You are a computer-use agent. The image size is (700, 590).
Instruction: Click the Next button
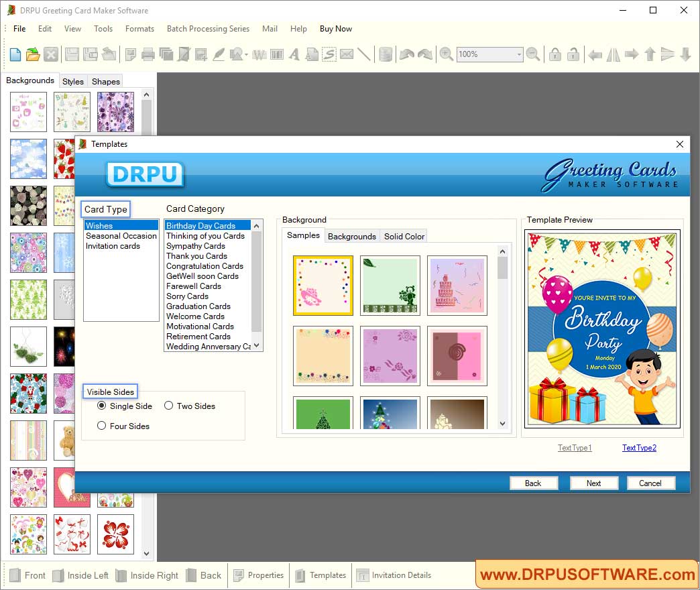click(x=594, y=483)
